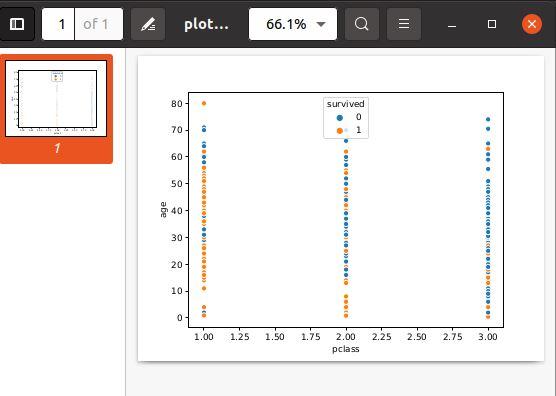
Task: Open the search magnifier icon
Action: tap(362, 24)
